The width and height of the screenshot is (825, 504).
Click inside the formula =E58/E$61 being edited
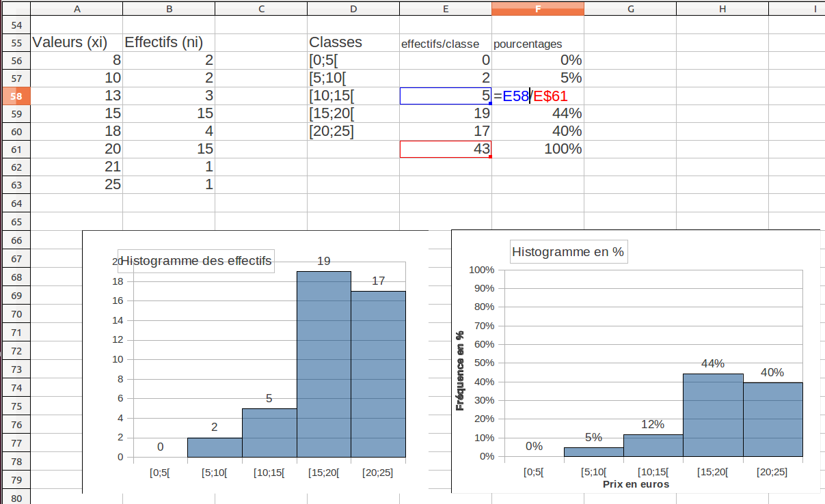point(531,96)
